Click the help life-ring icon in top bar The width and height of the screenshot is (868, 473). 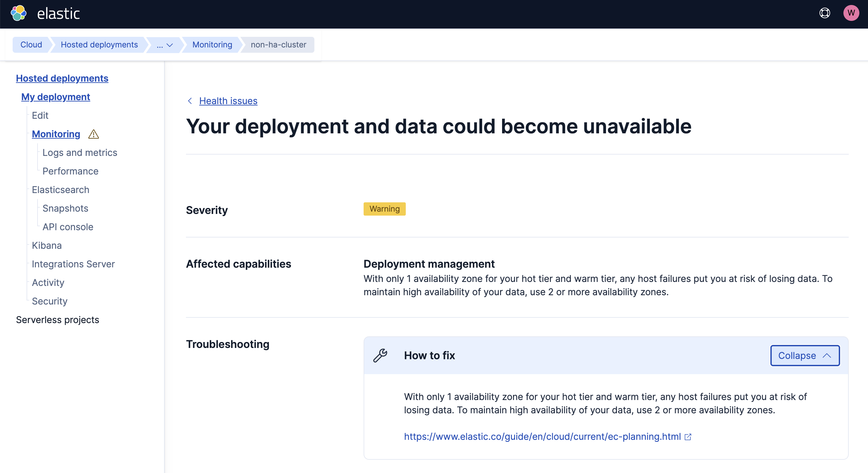(825, 13)
